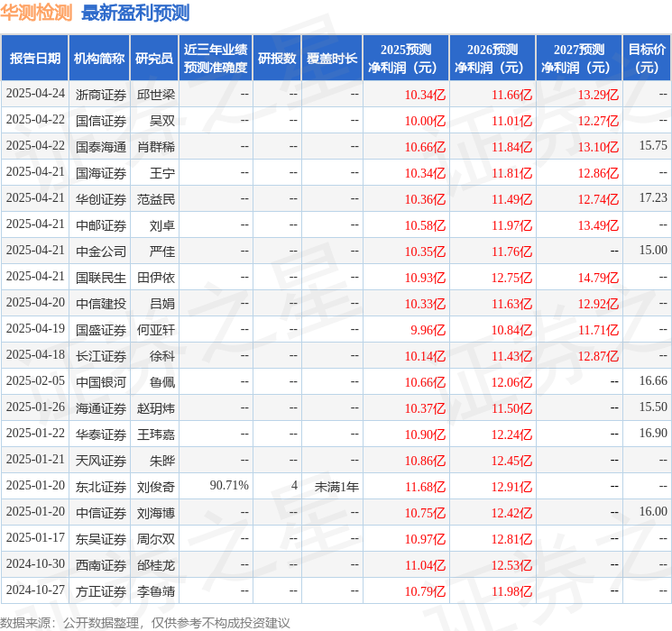The width and height of the screenshot is (672, 631).
Task: Click researcher name 肖群稀
Action: tap(156, 147)
